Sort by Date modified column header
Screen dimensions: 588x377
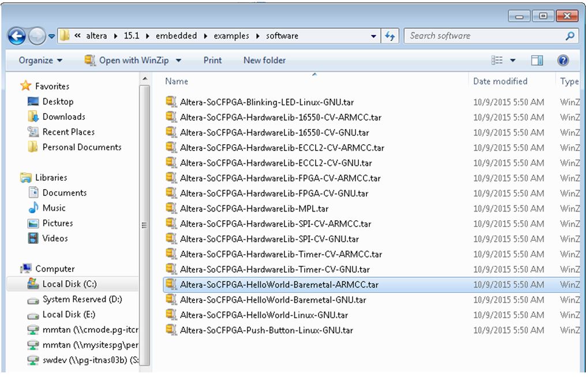(500, 81)
